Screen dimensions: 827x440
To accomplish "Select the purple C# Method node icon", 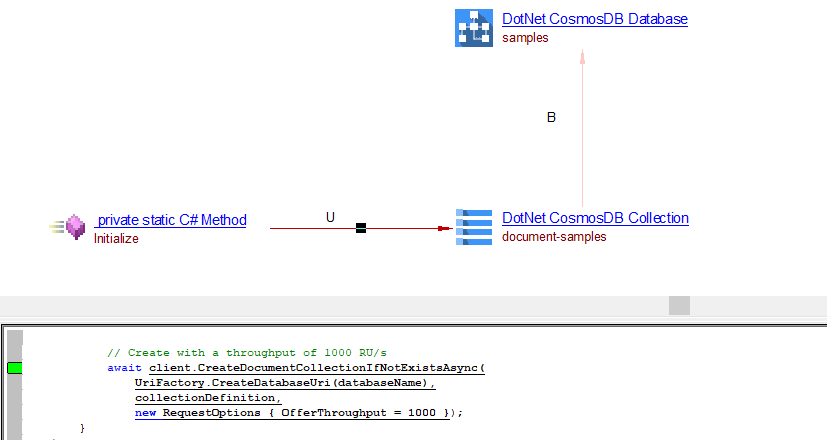I will tap(72, 227).
